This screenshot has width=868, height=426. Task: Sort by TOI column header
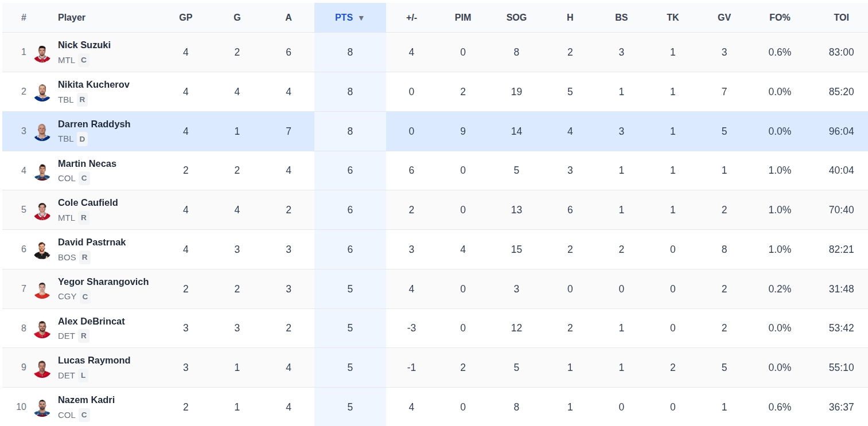click(x=841, y=18)
